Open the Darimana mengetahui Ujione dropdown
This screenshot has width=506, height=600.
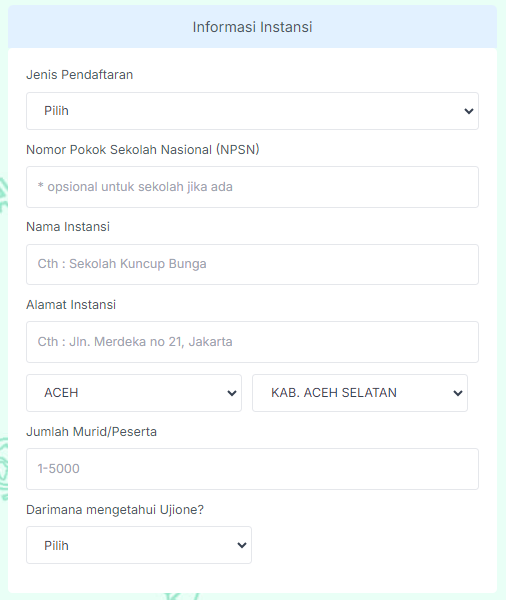pos(139,545)
